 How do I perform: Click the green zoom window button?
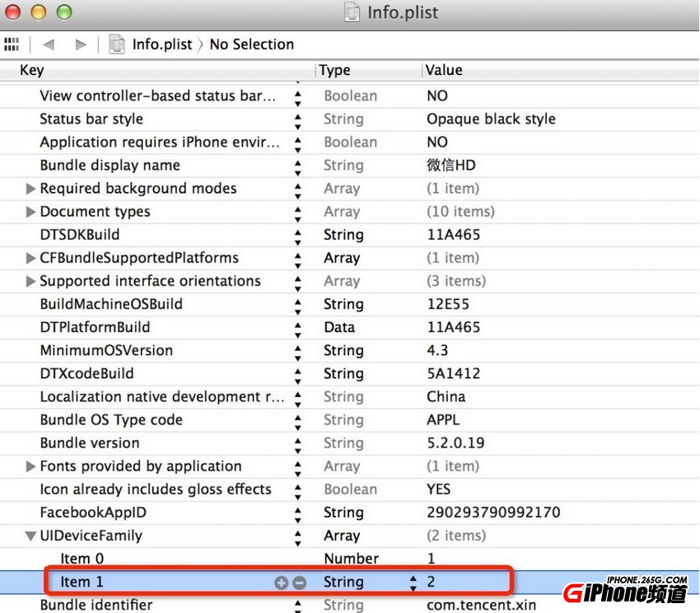click(x=63, y=12)
